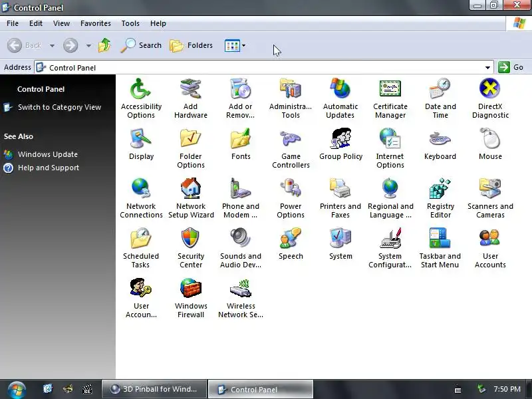
Task: Open Certificate Manager
Action: pos(390,98)
